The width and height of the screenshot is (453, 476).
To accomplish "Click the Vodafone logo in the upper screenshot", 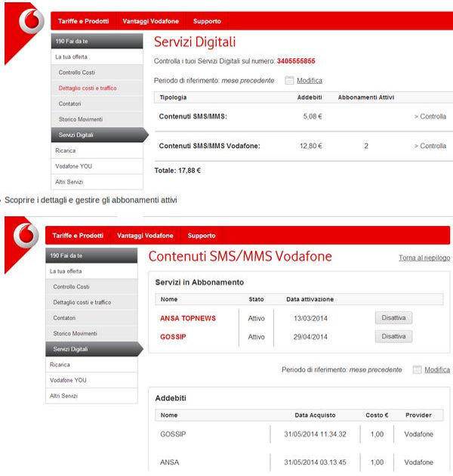I will (31, 21).
